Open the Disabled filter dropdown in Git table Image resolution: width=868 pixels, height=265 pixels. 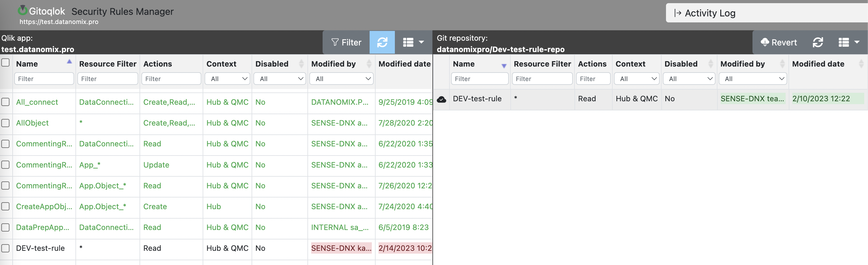click(689, 79)
